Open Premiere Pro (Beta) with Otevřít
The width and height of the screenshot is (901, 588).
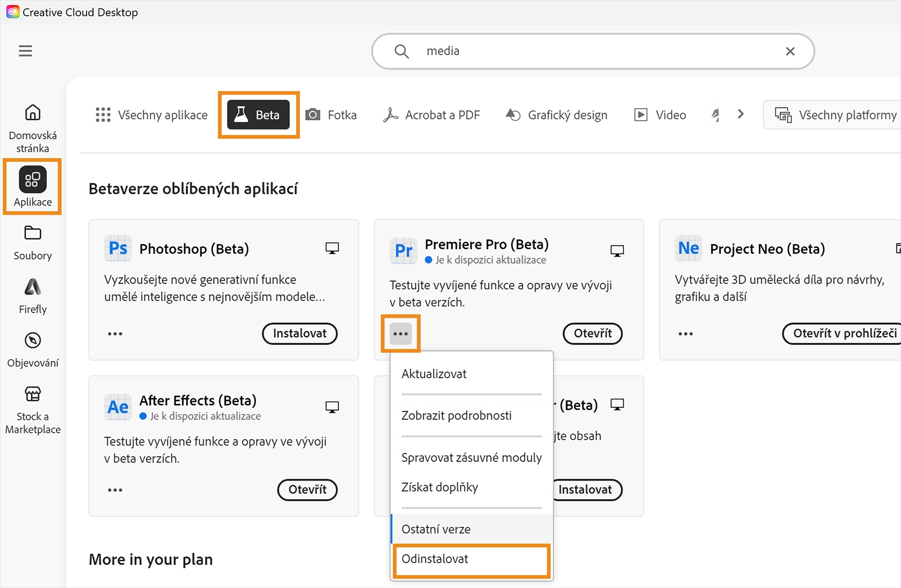click(592, 334)
